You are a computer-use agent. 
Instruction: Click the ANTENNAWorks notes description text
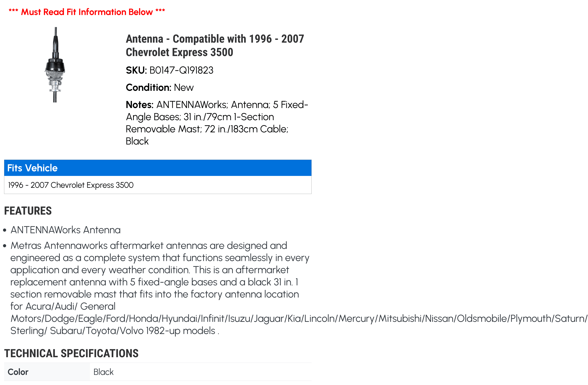[x=217, y=123]
